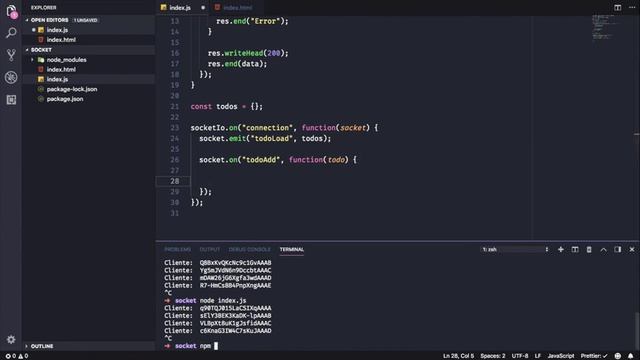The image size is (640, 360).
Task: Change line ending via LF status
Action: [538, 356]
